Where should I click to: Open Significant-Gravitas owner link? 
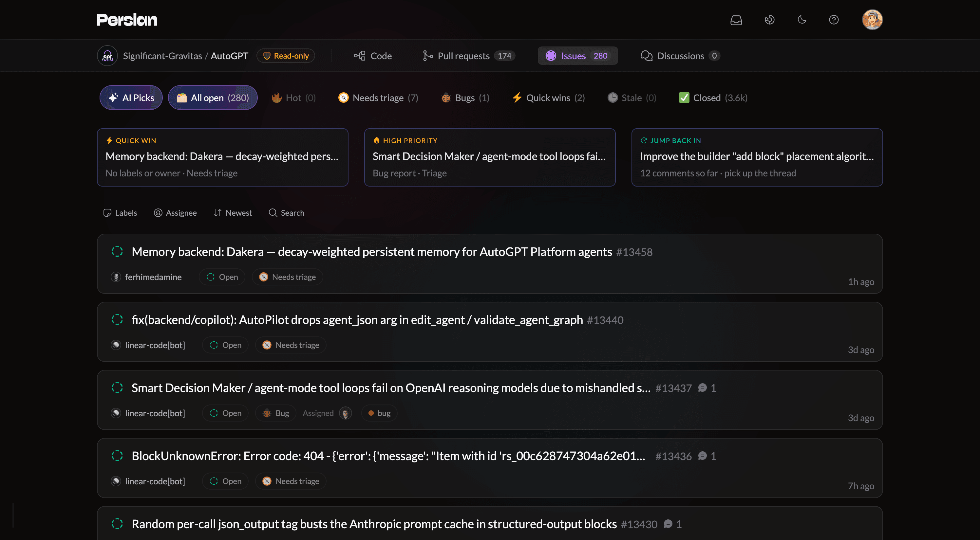point(162,56)
